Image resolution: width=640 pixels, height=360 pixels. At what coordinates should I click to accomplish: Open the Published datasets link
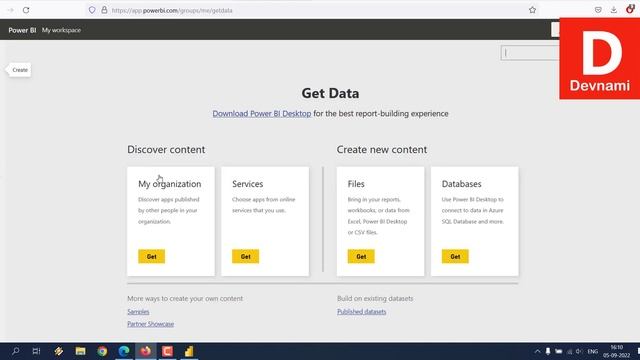[361, 311]
